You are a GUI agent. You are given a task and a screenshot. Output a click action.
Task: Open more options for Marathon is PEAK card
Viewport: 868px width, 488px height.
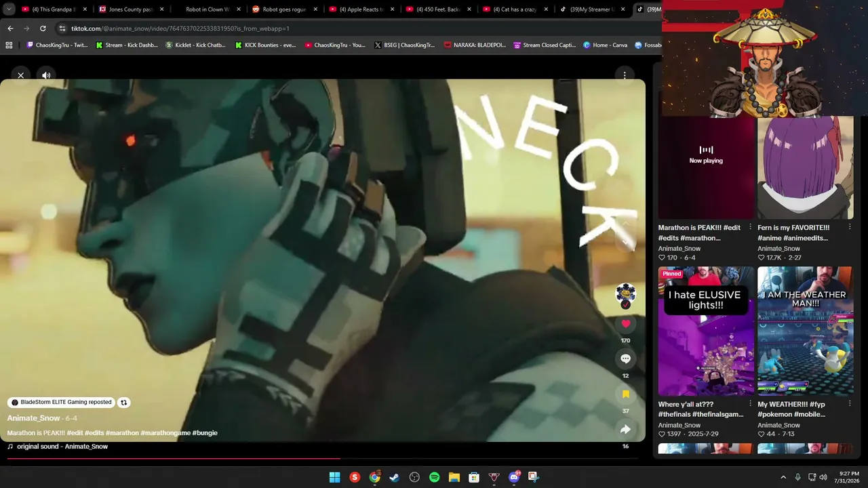click(750, 227)
